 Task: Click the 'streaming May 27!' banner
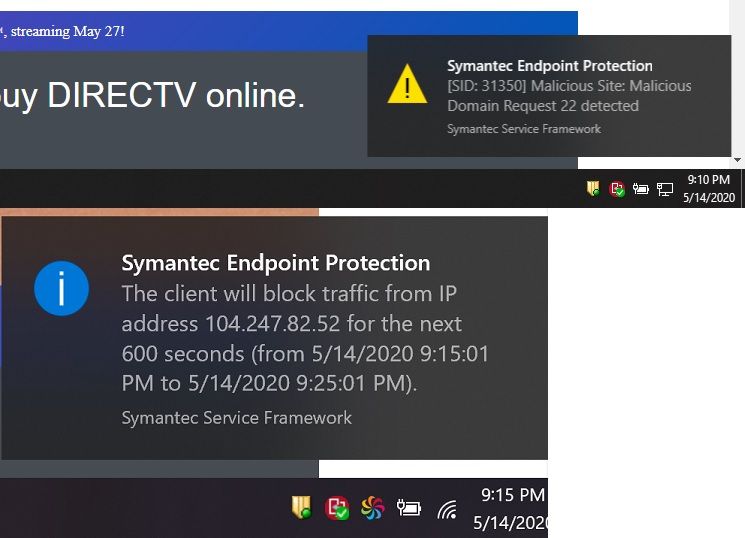(x=67, y=31)
